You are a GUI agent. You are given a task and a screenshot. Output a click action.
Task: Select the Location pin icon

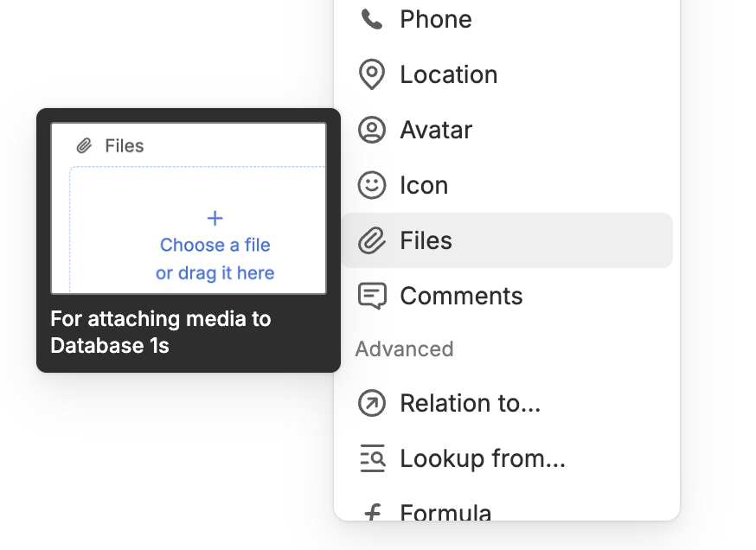372,74
